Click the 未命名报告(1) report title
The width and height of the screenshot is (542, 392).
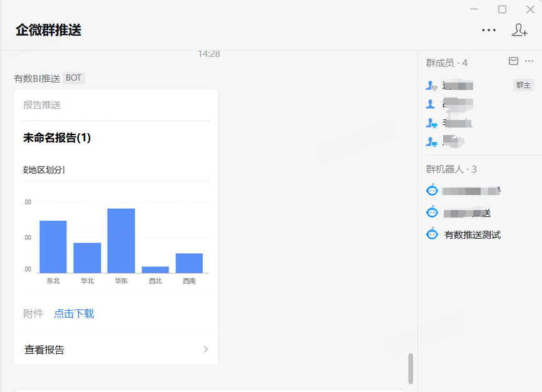tap(57, 138)
